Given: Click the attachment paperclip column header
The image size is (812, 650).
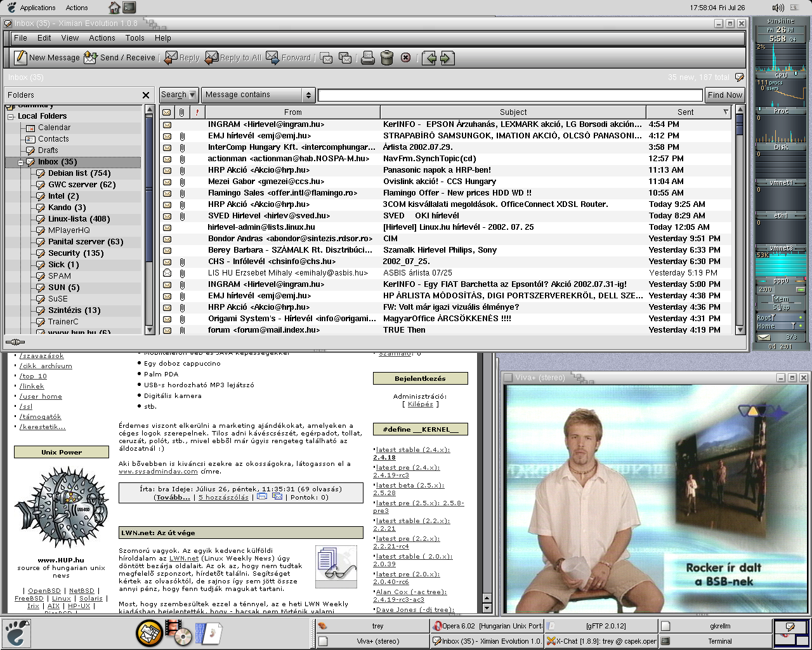Looking at the screenshot, I should [x=182, y=112].
